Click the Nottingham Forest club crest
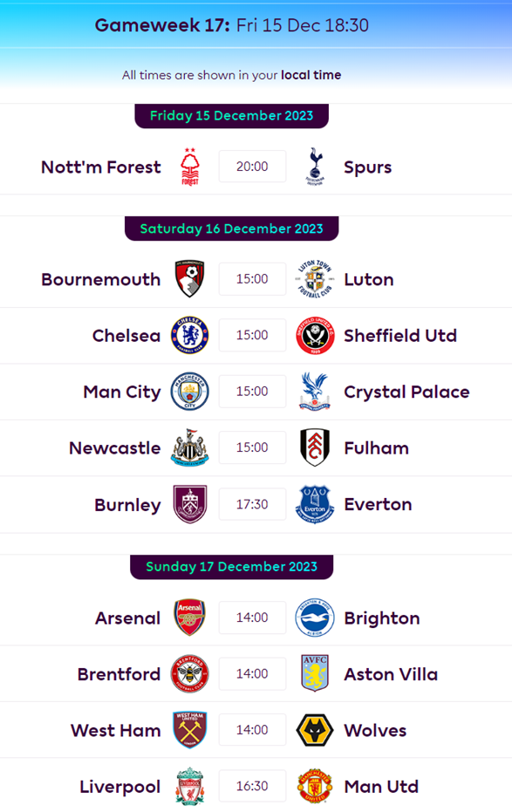Viewport: 512px width, 812px height. (x=190, y=167)
